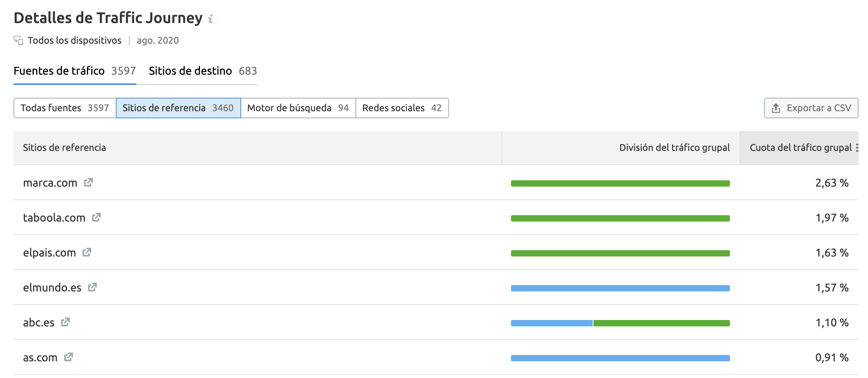Click the info icon beside Detalles de Traffic Journey
This screenshot has height=378, width=868.
point(211,19)
